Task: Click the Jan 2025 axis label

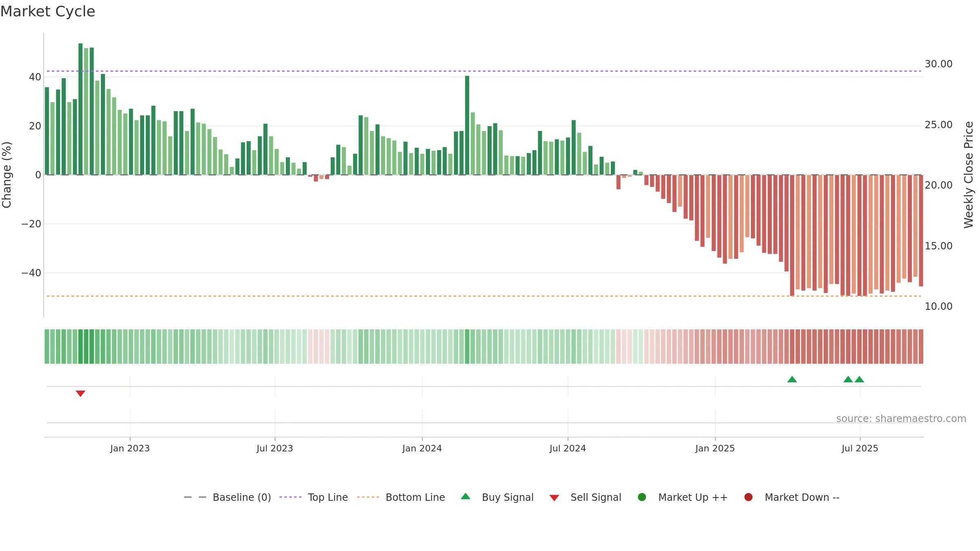Action: pyautogui.click(x=715, y=448)
